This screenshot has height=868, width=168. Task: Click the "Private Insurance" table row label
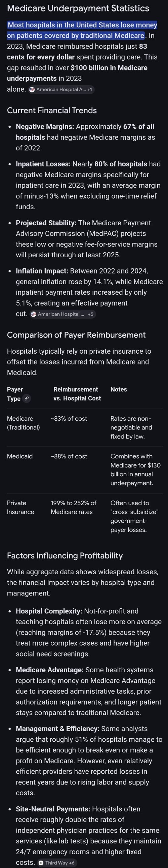20,508
